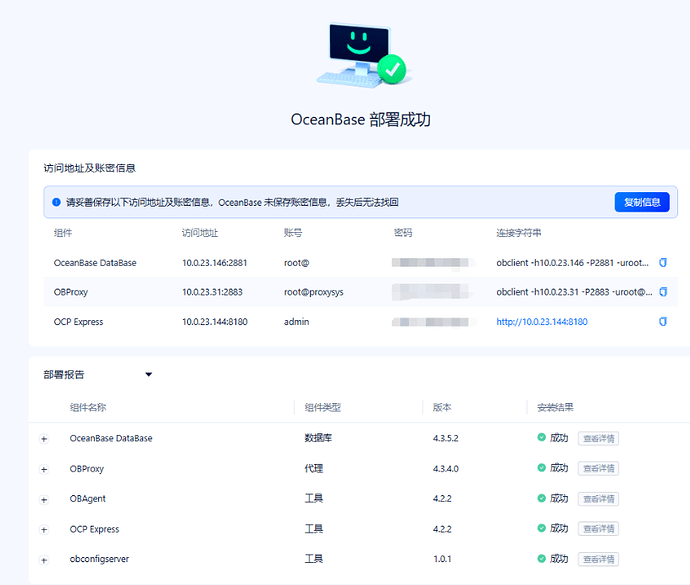Click the 安装结果 column header
690x585 pixels.
coord(555,407)
